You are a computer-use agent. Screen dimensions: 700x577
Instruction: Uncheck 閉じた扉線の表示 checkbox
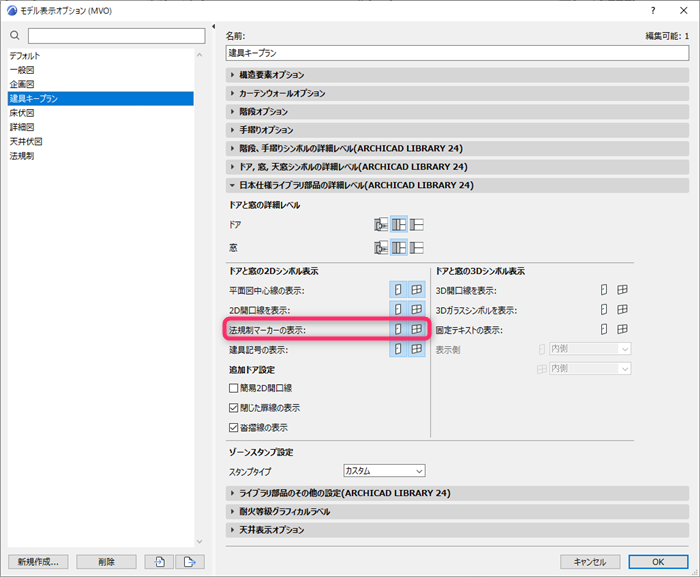[x=233, y=408]
